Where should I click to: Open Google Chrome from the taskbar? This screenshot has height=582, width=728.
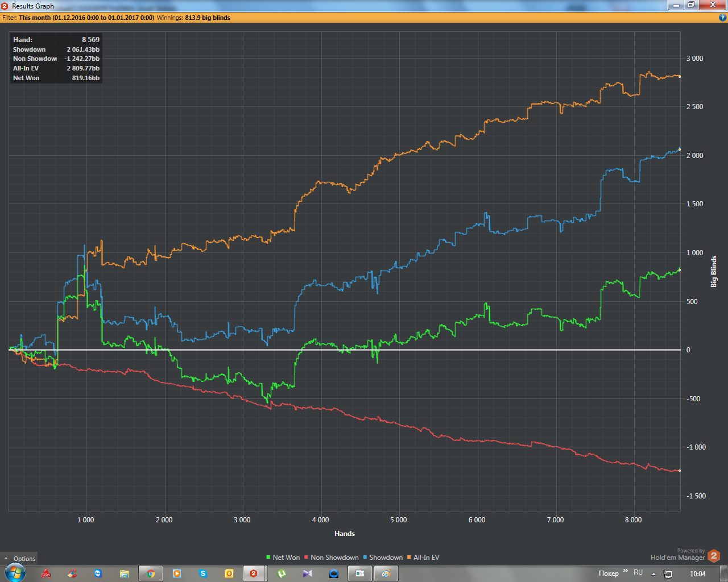pos(151,573)
